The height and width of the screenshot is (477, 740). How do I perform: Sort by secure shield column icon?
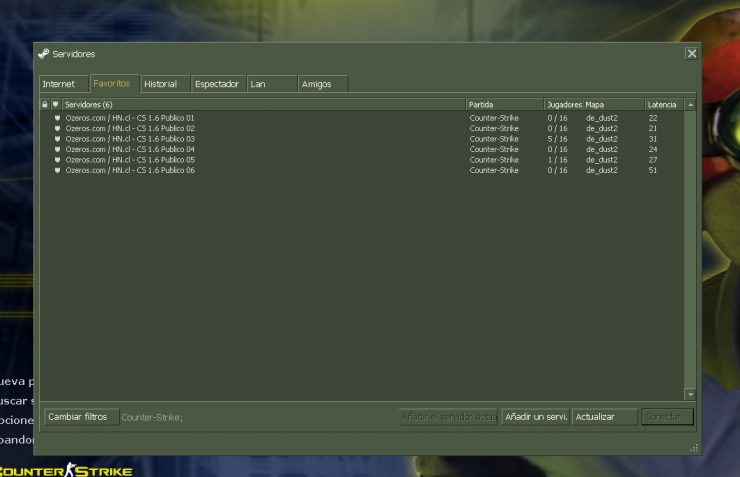coord(56,104)
